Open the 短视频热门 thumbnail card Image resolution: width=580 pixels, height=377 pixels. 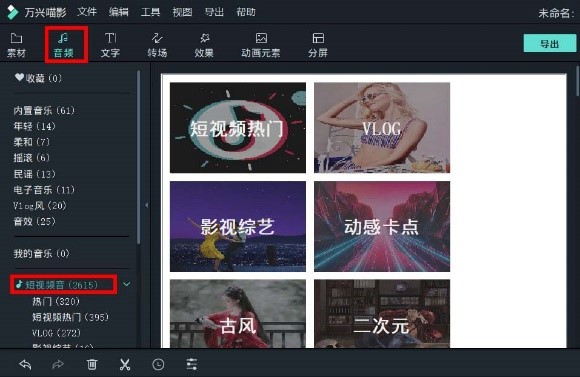[x=238, y=128]
